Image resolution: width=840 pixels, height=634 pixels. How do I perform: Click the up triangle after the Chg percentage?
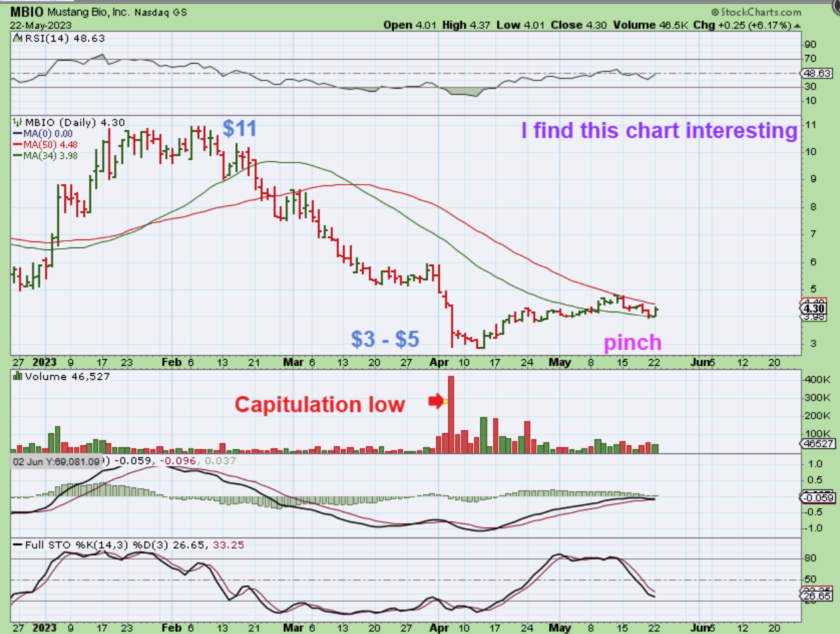797,25
